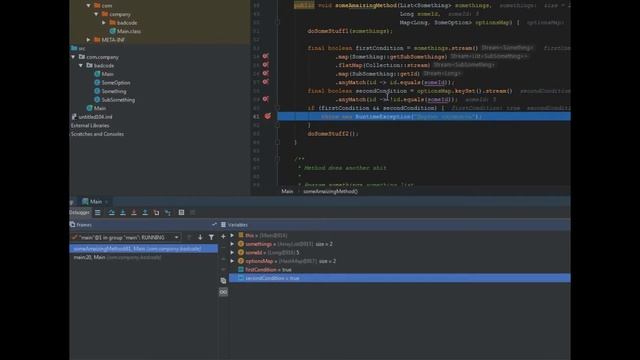Open the Evaluate Expression calculator icon
Screen dimensions: 640x360
pyautogui.click(x=181, y=213)
